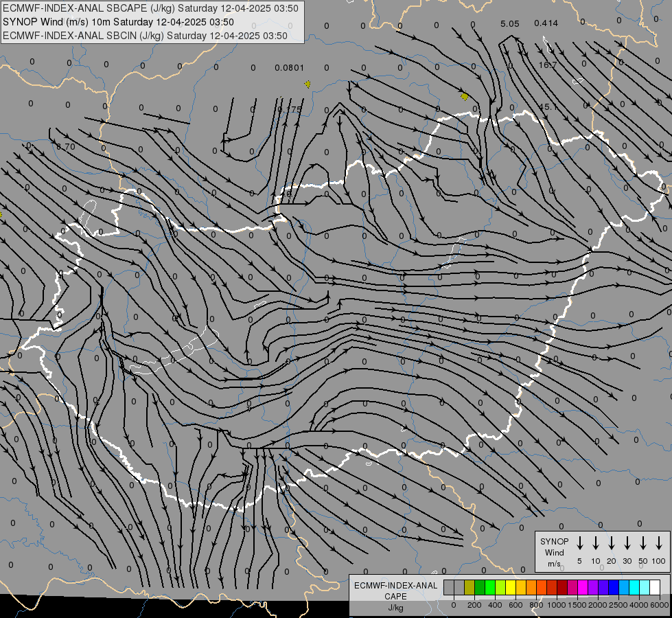The height and width of the screenshot is (618, 672).
Task: Click the wind arrow above the 50 label
Action: 643,543
